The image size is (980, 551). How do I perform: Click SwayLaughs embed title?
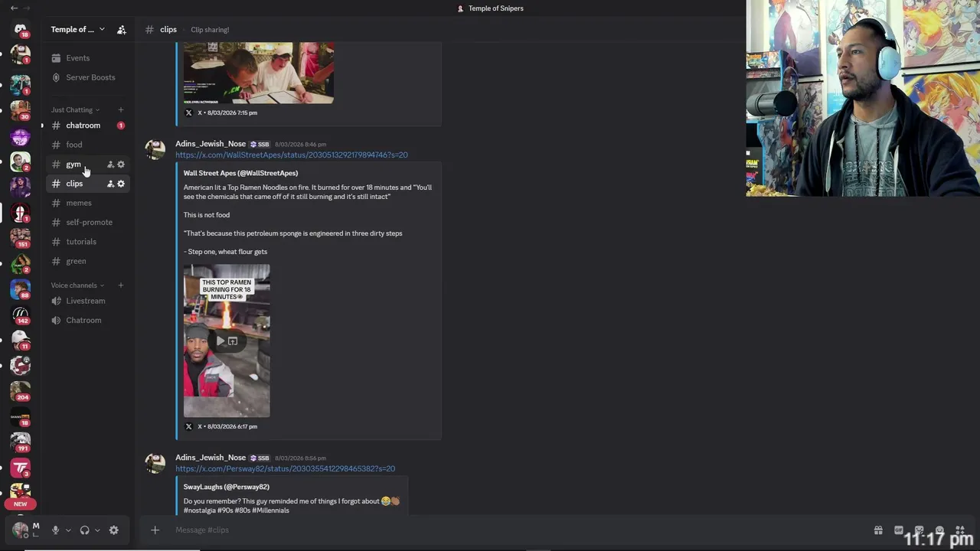(x=226, y=487)
